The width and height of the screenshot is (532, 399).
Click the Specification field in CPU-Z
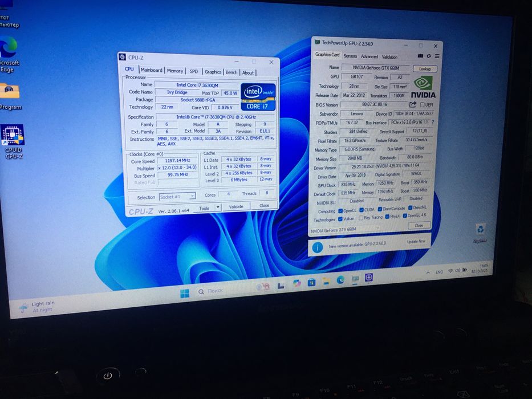coord(216,117)
